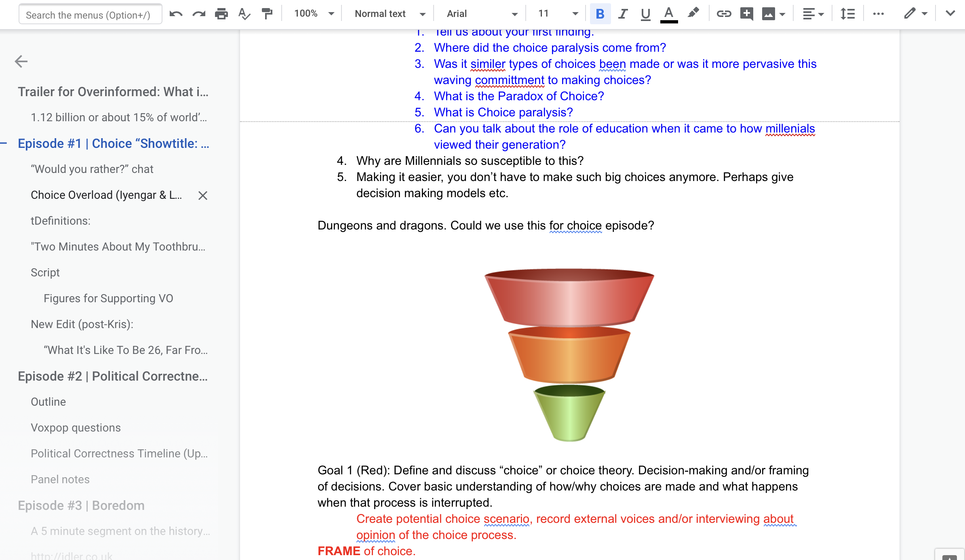Click the Redo icon
This screenshot has width=965, height=560.
[x=198, y=14]
